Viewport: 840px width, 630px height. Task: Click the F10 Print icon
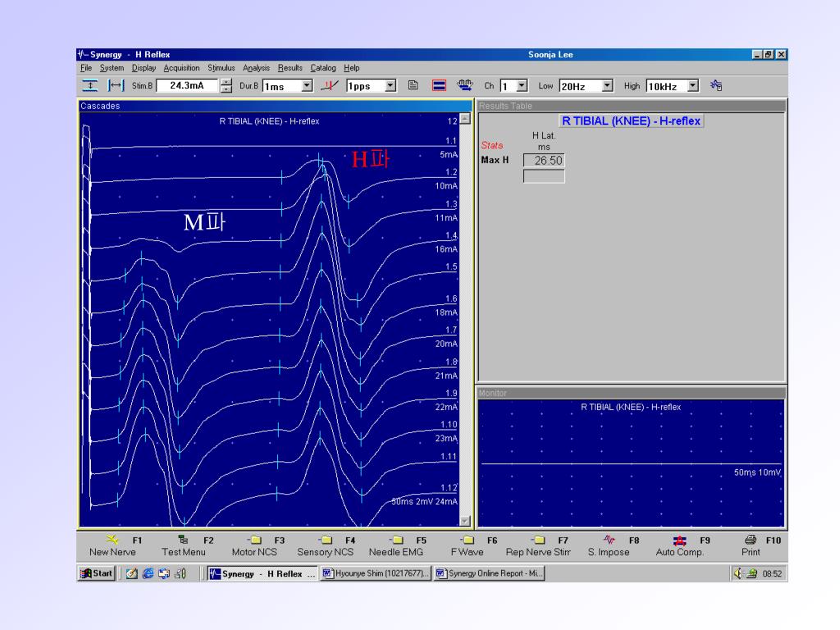coord(751,540)
